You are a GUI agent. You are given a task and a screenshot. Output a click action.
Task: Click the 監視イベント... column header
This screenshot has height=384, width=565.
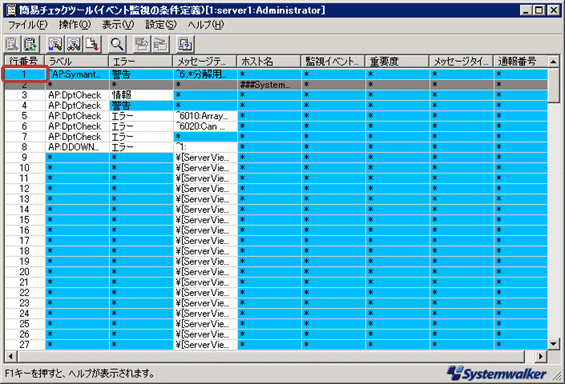tap(333, 61)
